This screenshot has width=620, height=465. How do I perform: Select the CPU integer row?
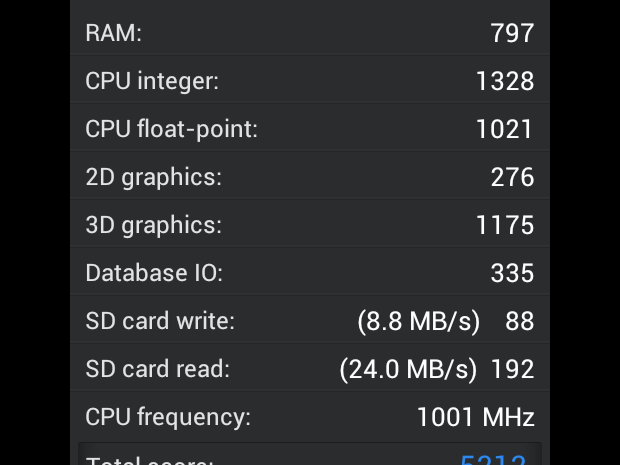coord(310,80)
